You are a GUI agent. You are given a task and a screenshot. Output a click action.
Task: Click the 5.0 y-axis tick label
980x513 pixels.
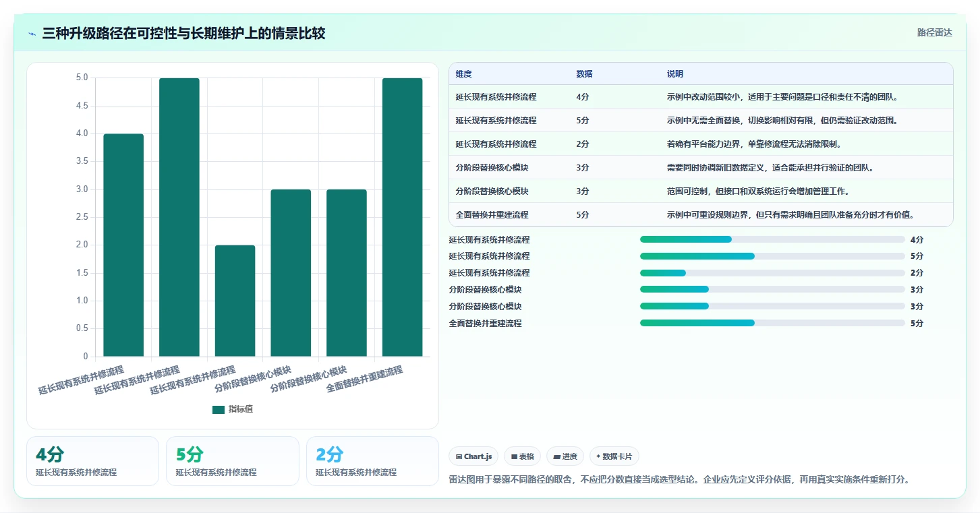coord(82,78)
